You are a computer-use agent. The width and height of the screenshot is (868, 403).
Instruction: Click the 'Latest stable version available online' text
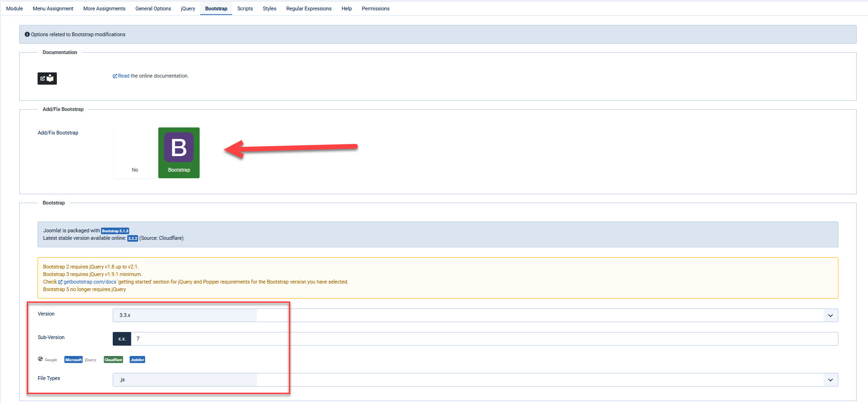tap(85, 238)
